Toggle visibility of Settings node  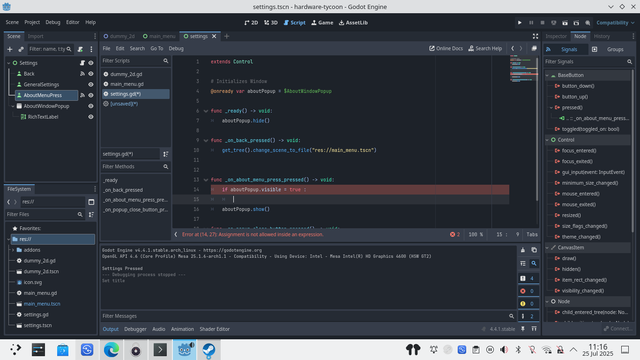[x=91, y=63]
